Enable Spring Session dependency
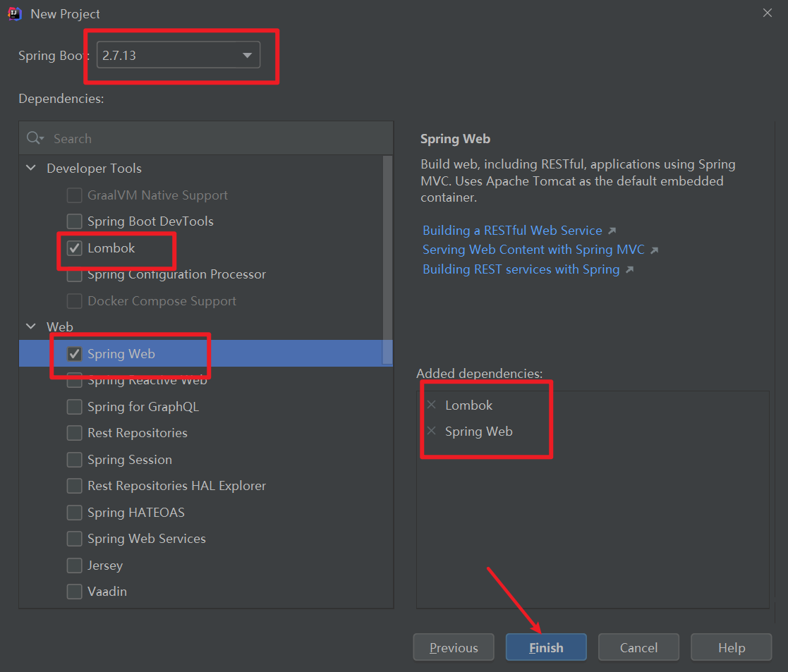Screen dimensions: 788x672 (x=74, y=460)
